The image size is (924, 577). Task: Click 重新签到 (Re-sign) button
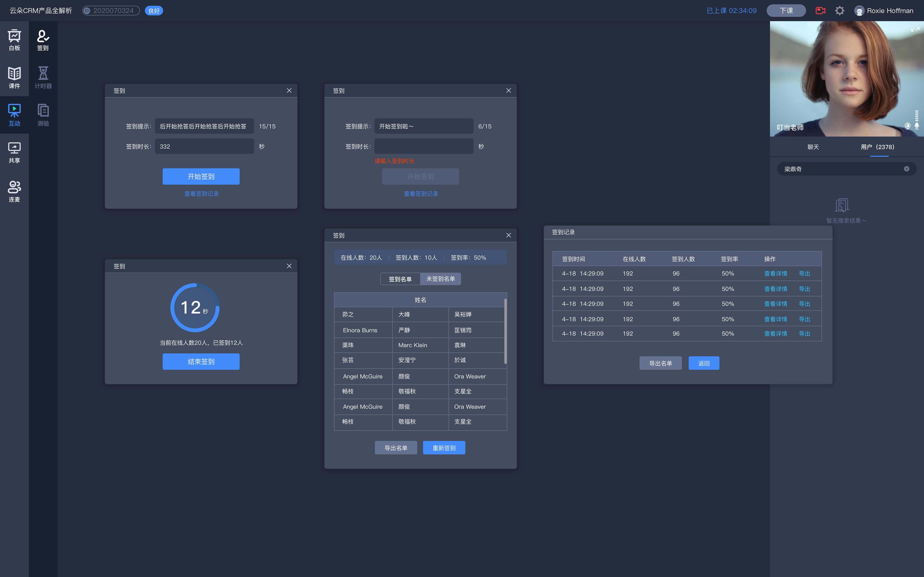pos(444,447)
